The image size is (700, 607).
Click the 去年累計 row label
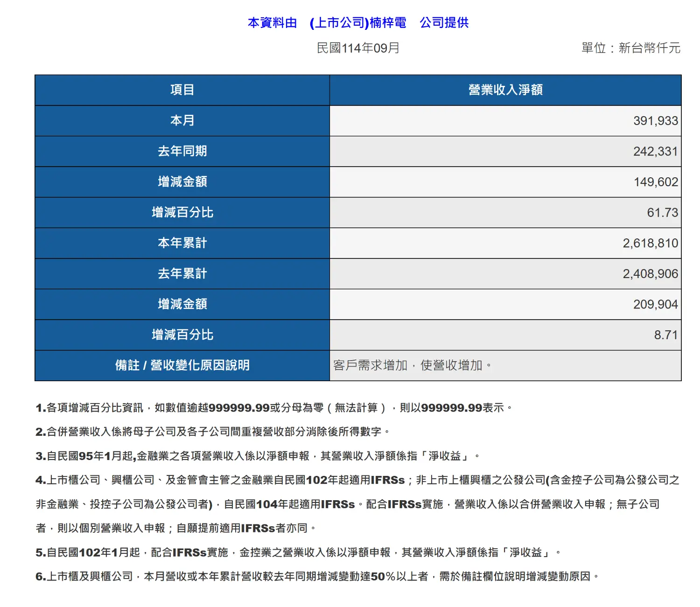click(182, 274)
